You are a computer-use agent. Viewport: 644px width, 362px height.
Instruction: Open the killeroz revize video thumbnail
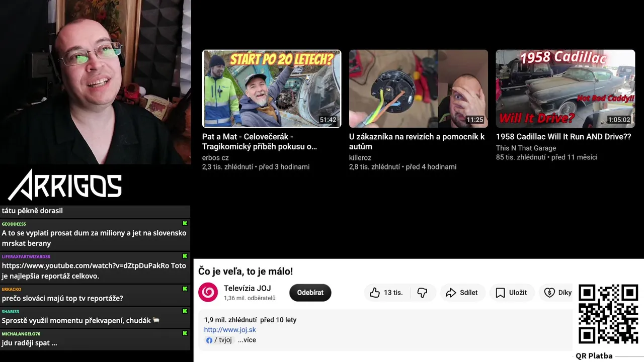pos(419,88)
